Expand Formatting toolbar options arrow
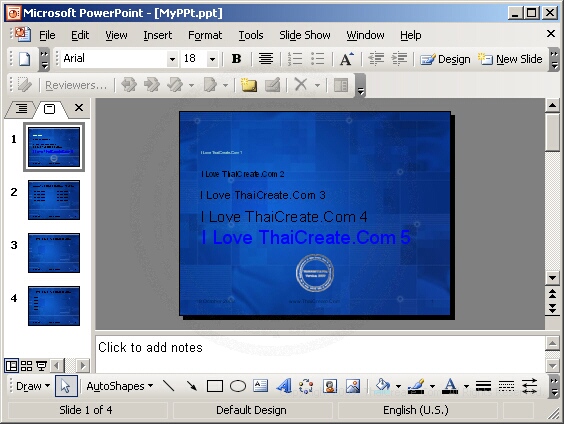This screenshot has width=564, height=424. [x=554, y=59]
